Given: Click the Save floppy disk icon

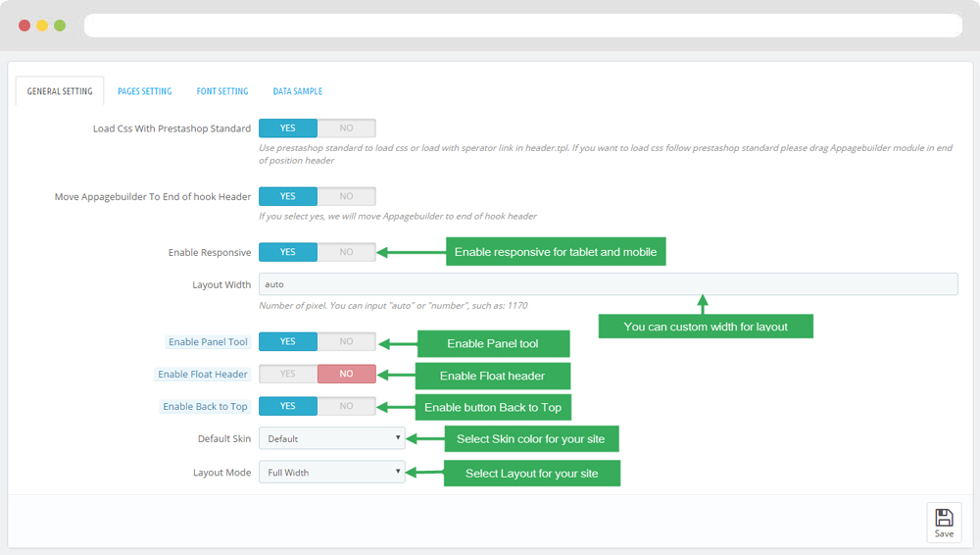Looking at the screenshot, I should [944, 518].
